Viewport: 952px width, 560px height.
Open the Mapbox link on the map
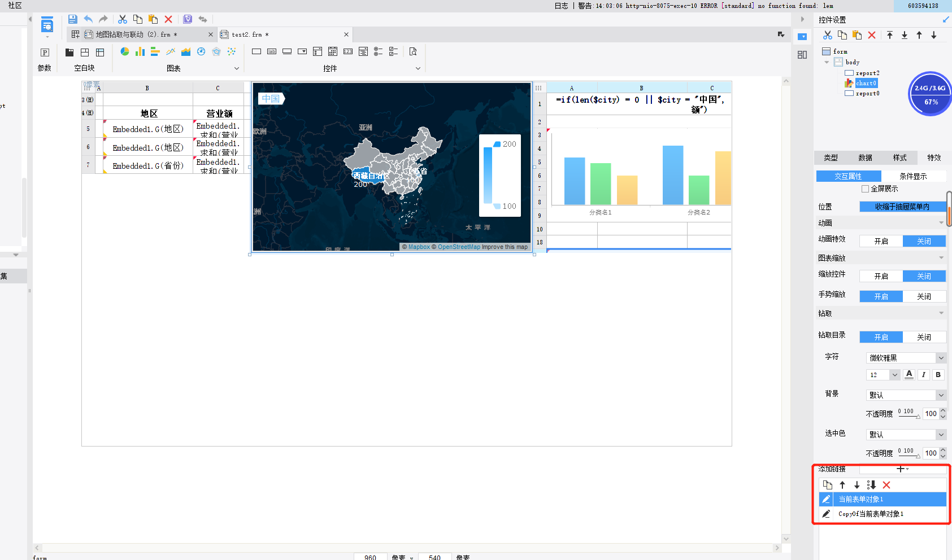coord(419,247)
